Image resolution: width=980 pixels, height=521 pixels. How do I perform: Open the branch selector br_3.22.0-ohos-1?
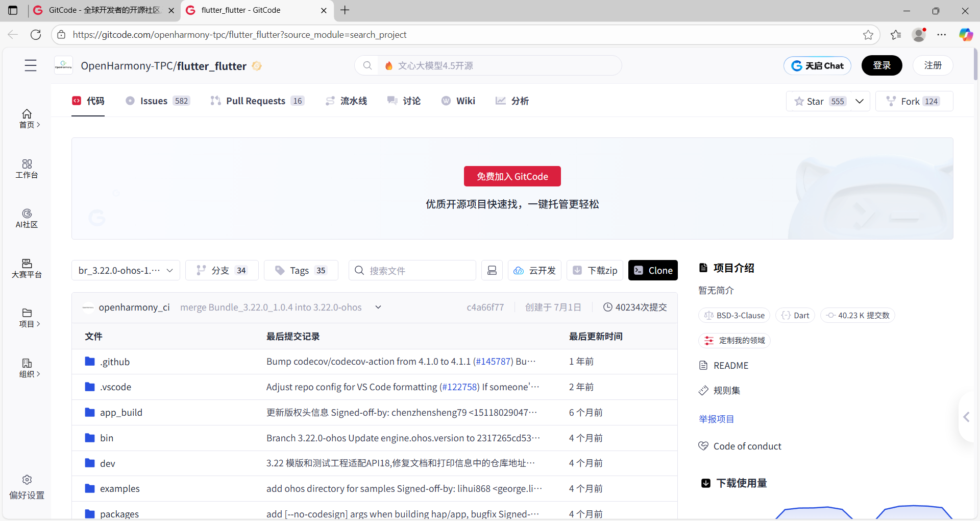coord(126,270)
